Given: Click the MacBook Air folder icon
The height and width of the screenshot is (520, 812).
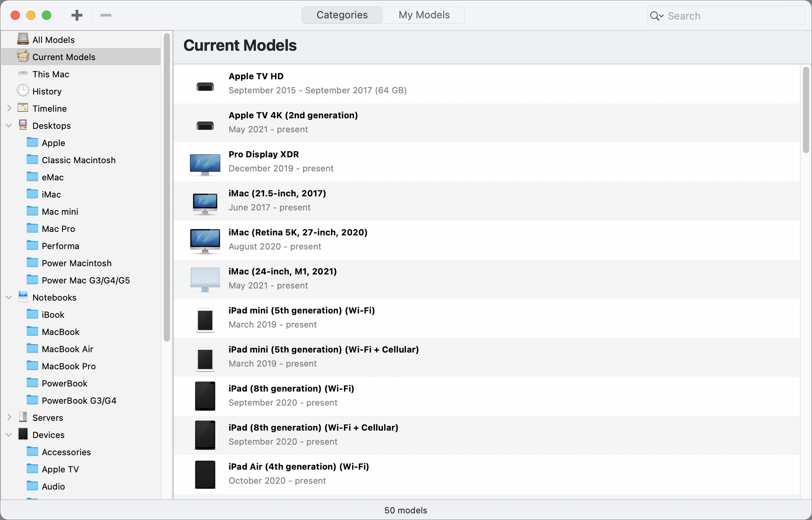Looking at the screenshot, I should pyautogui.click(x=32, y=349).
